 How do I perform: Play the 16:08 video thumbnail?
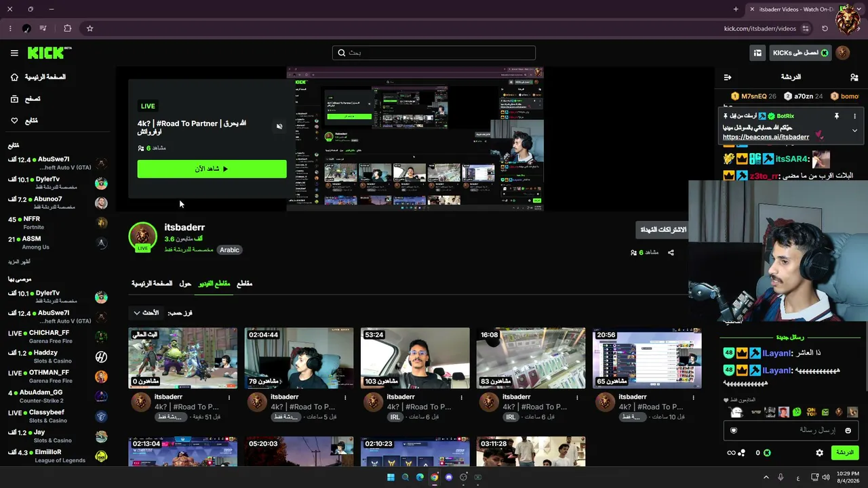tap(531, 359)
